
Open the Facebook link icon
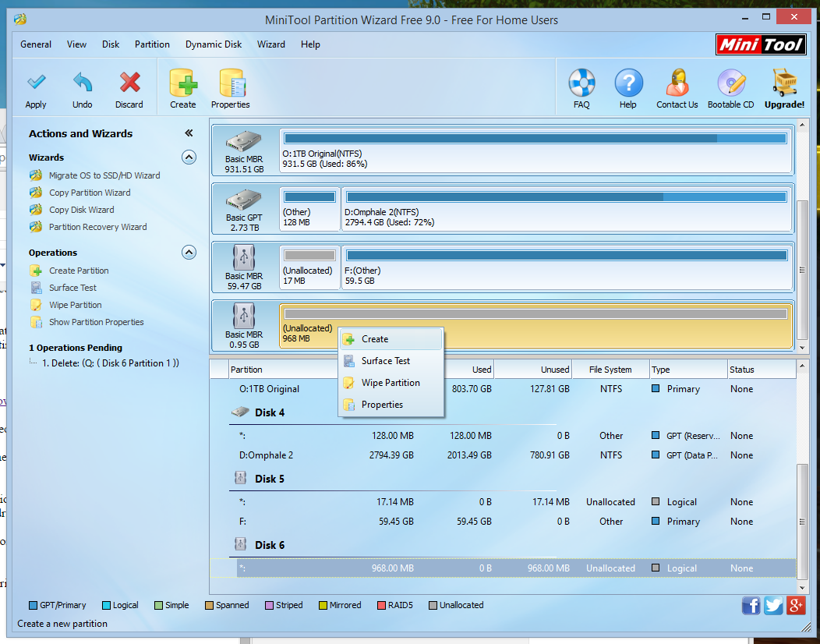(751, 606)
